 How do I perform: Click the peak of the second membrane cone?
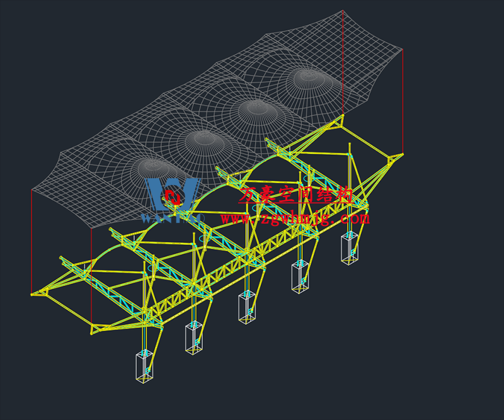point(203,136)
